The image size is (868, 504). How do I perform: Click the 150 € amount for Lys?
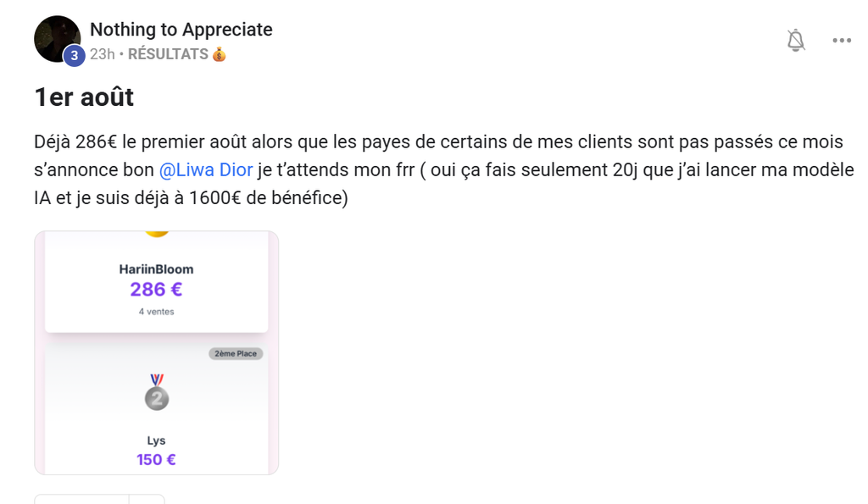click(156, 460)
